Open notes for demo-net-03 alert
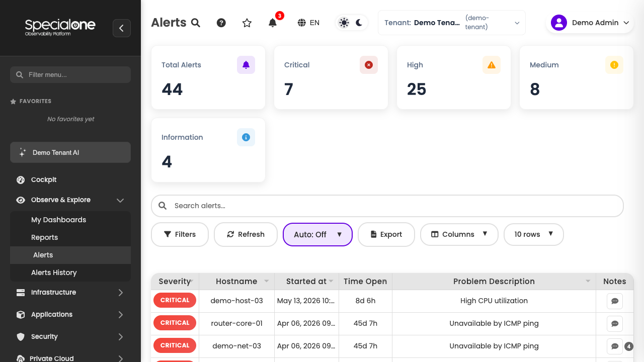The width and height of the screenshot is (644, 362). tap(615, 346)
